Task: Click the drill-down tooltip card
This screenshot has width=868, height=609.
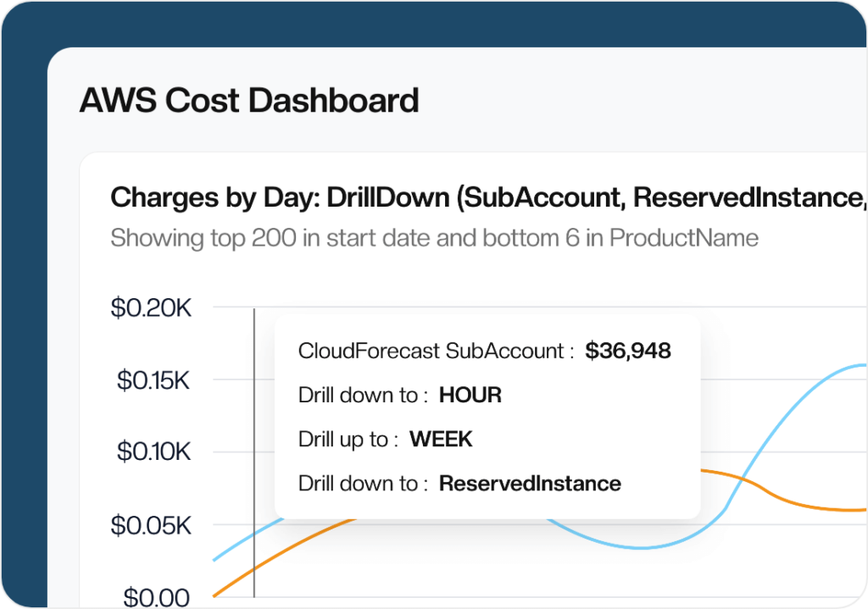Action: 487,415
